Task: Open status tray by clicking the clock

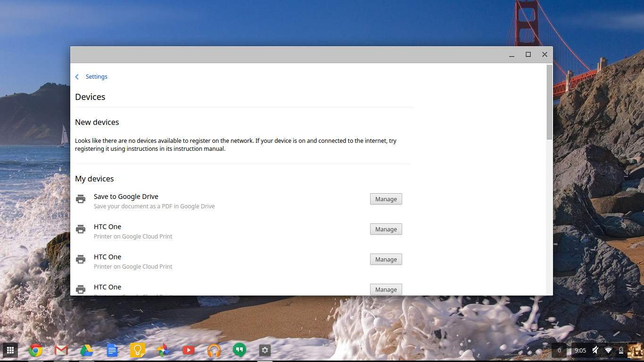Action: [x=580, y=350]
